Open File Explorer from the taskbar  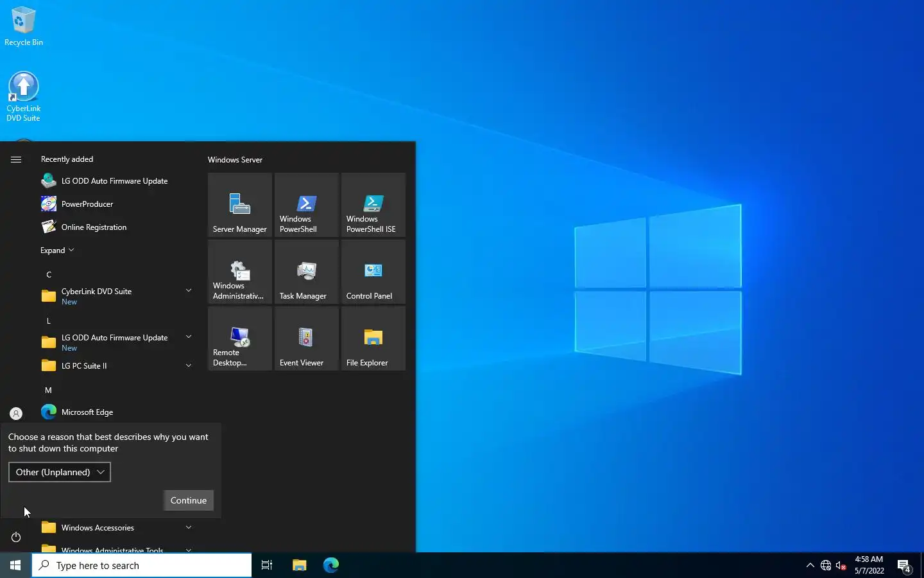point(300,565)
